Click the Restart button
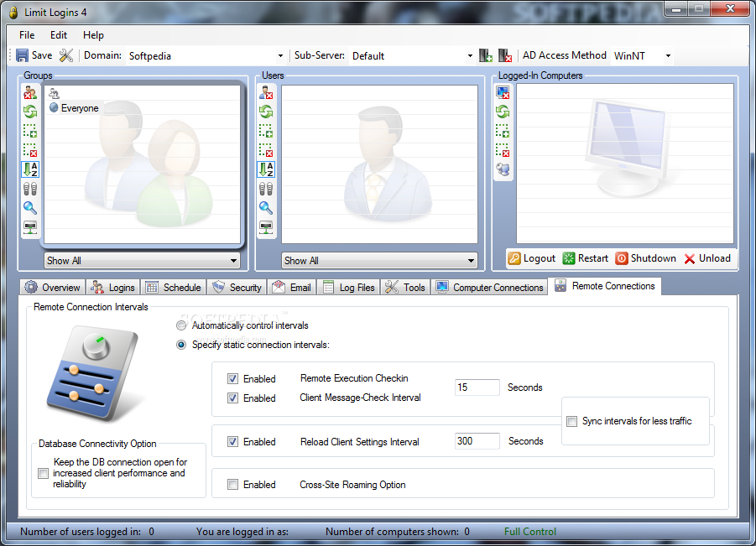The height and width of the screenshot is (546, 756). click(586, 258)
